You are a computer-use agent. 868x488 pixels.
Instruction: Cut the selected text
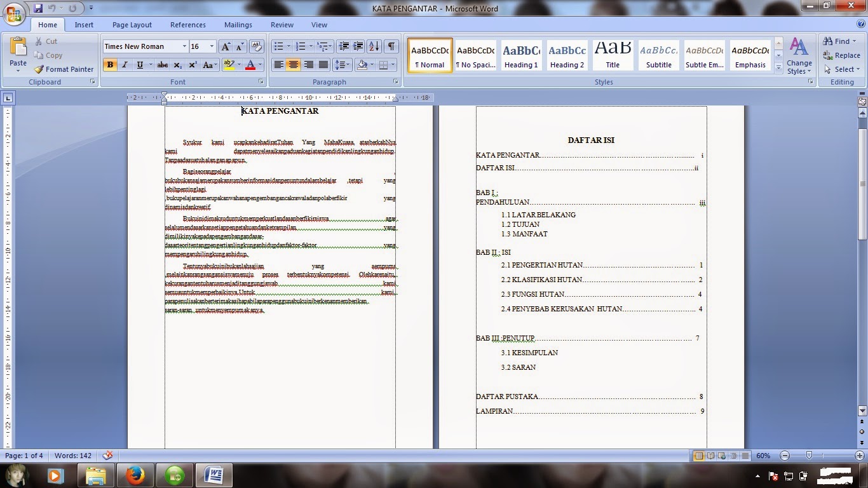point(46,41)
